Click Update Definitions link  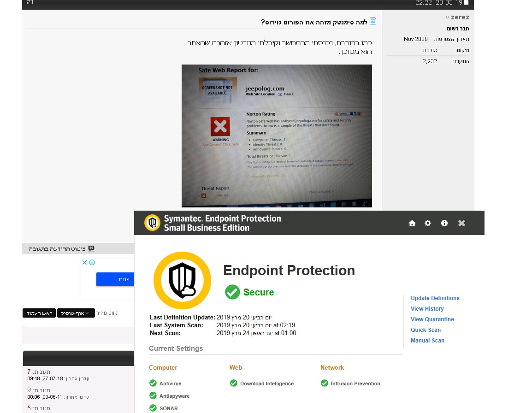pyautogui.click(x=435, y=298)
